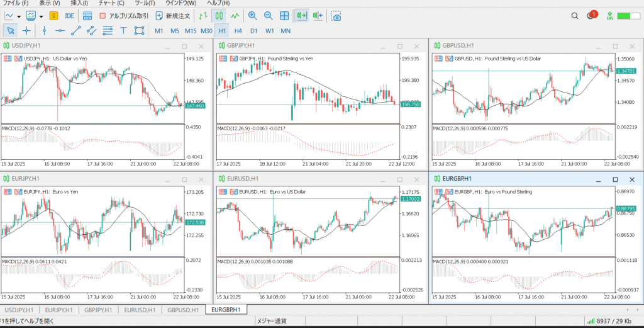Click the zoom in magnifier icon
Image resolution: width=644 pixels, height=328 pixels.
tap(253, 16)
